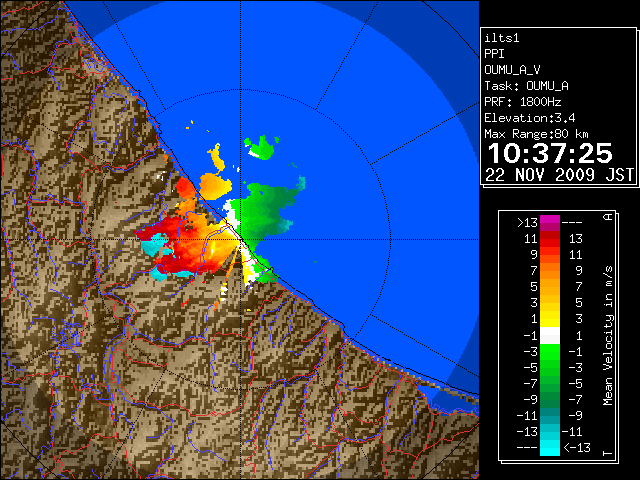The height and width of the screenshot is (480, 640).
Task: Select the '22 NOV 2009 JST' date
Action: (559, 175)
